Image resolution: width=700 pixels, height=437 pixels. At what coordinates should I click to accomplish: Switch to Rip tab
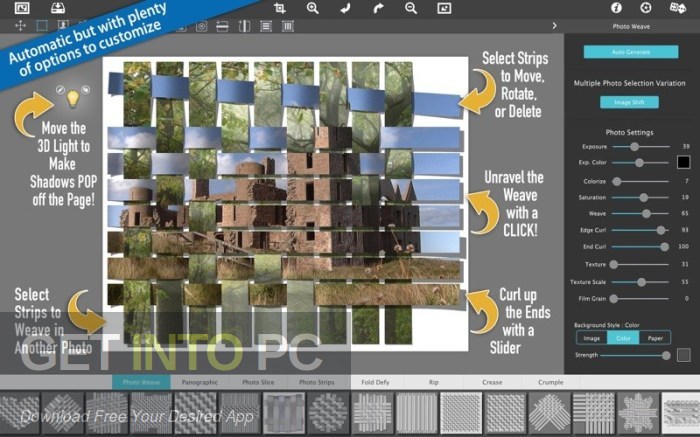pos(433,382)
